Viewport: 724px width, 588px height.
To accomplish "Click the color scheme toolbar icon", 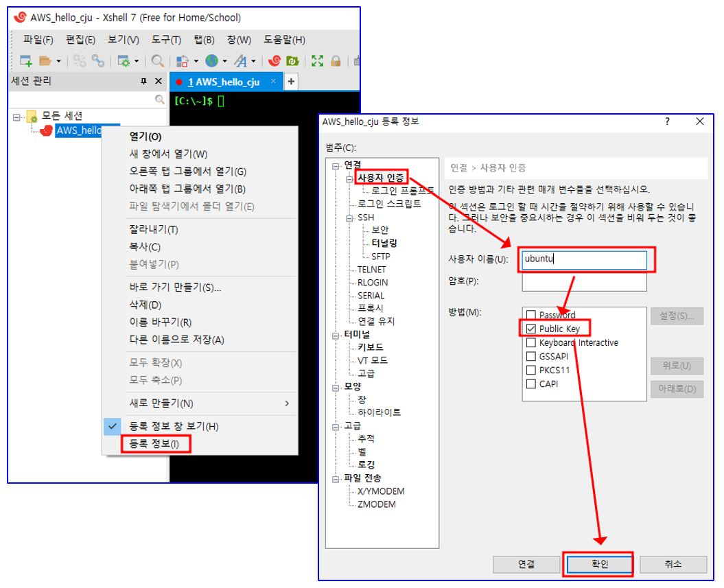I will click(x=183, y=60).
